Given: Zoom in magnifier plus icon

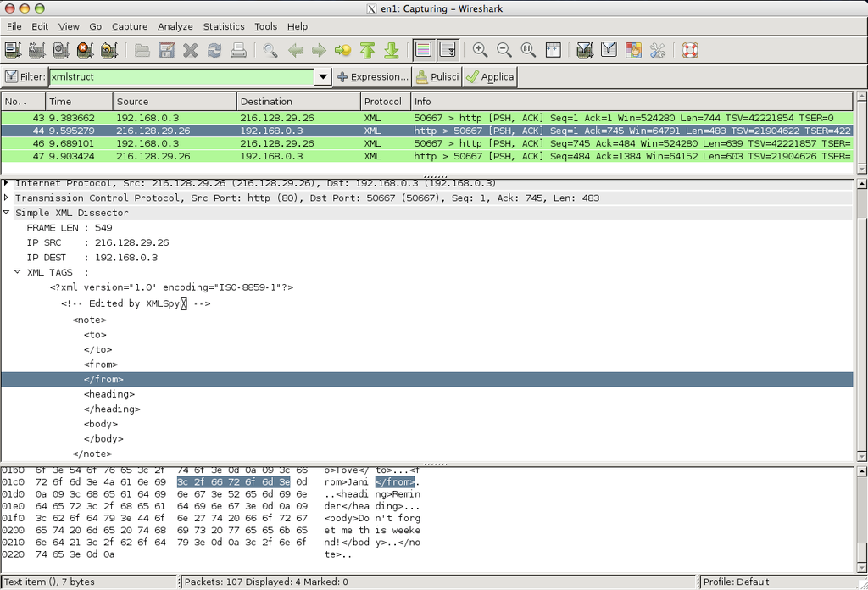Looking at the screenshot, I should (480, 50).
